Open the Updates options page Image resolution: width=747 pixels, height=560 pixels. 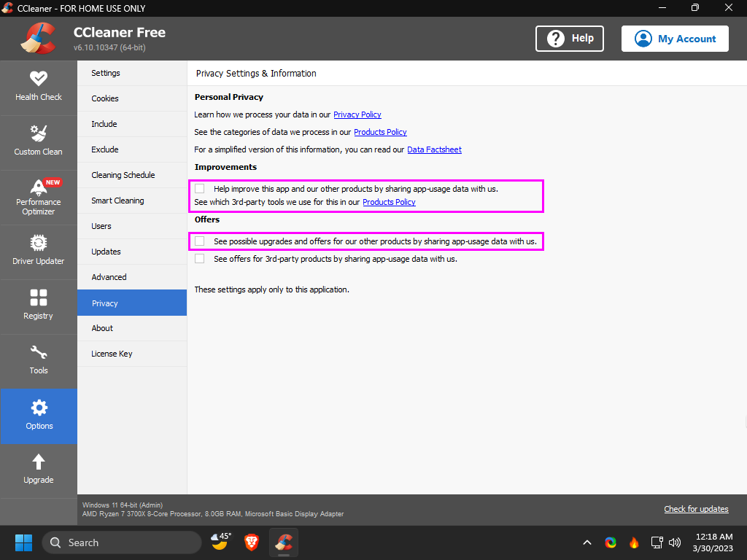pyautogui.click(x=132, y=252)
